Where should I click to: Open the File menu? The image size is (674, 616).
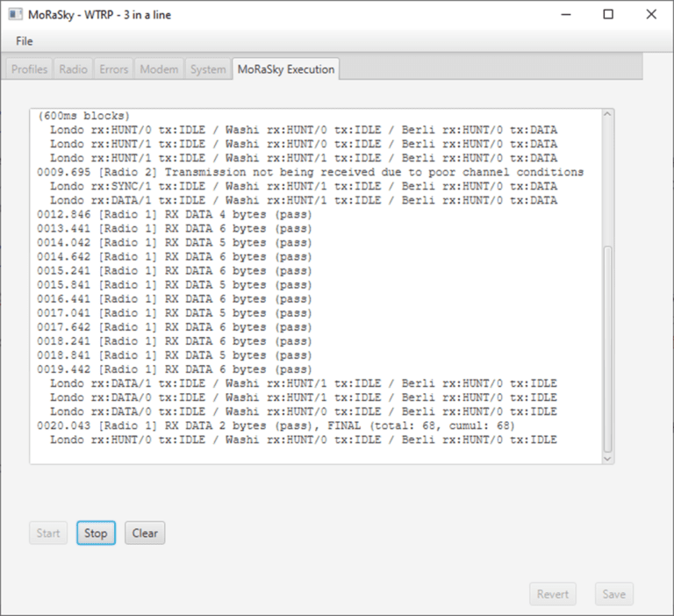[24, 41]
